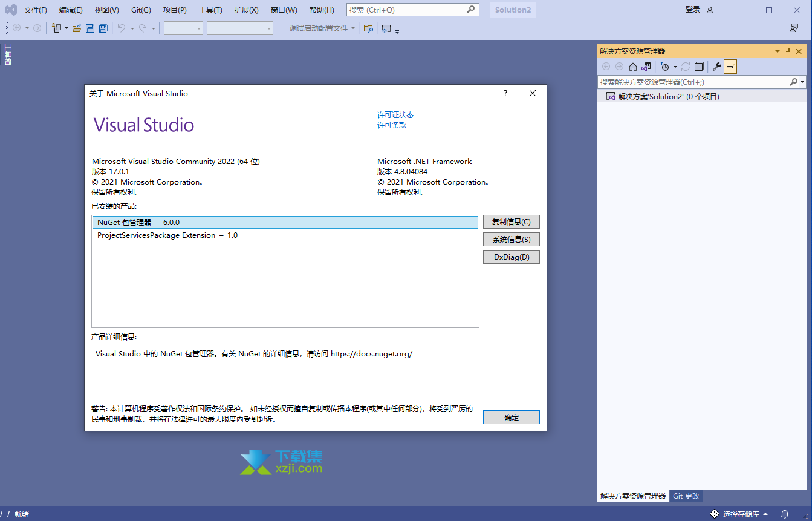Click the Refresh icon in Solution Explorer toolbar
The image size is (812, 521).
686,67
